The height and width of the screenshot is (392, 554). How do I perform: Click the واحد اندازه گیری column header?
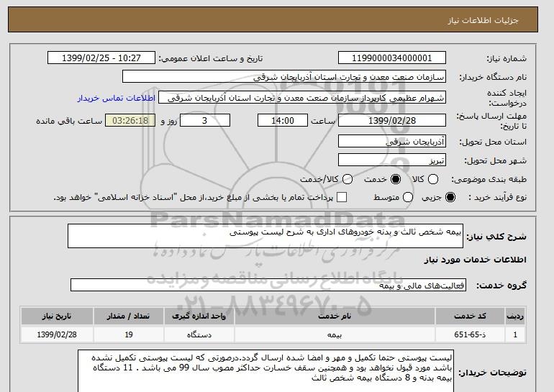tap(199, 316)
